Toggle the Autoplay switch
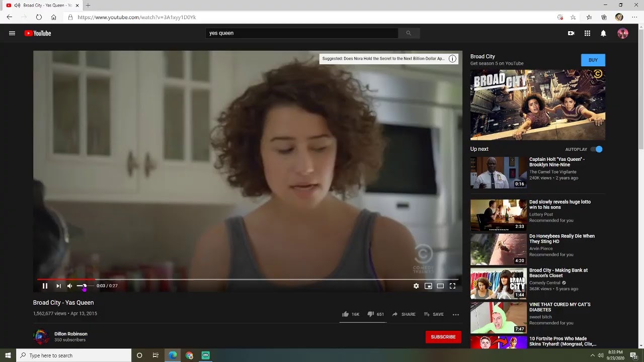 click(596, 149)
